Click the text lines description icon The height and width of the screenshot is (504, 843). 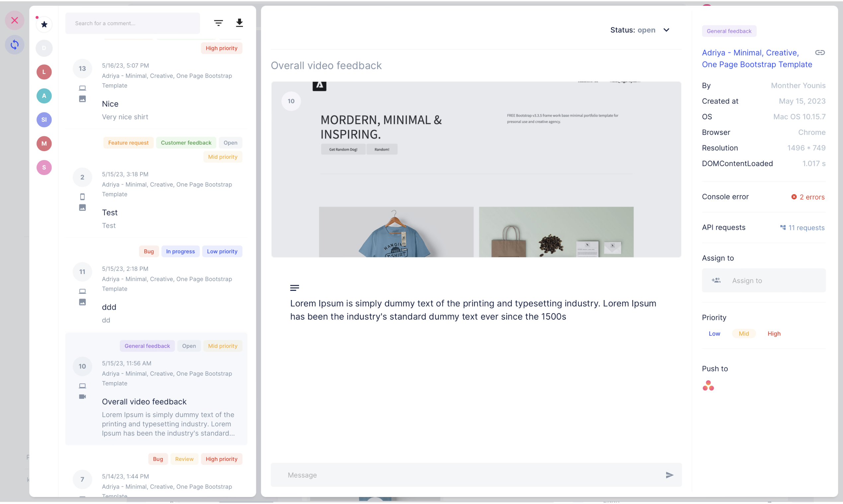tap(294, 288)
